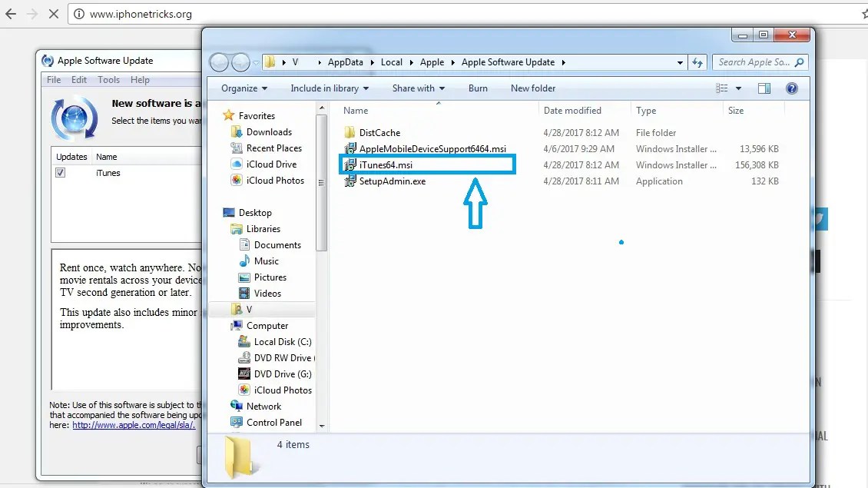Select the iTunes64.msi file name
Viewport: 868px width, 488px height.
click(x=386, y=165)
